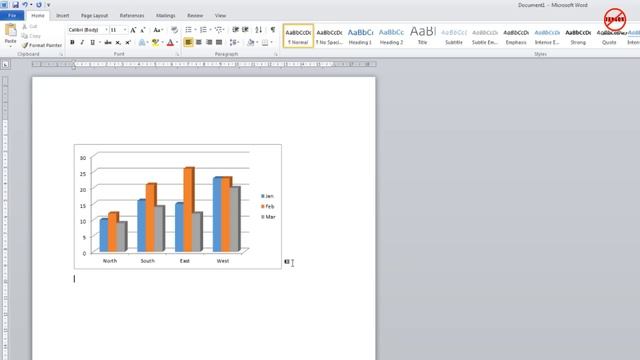640x360 pixels.
Task: Click the Redo/Repeat icon
Action: pos(39,5)
